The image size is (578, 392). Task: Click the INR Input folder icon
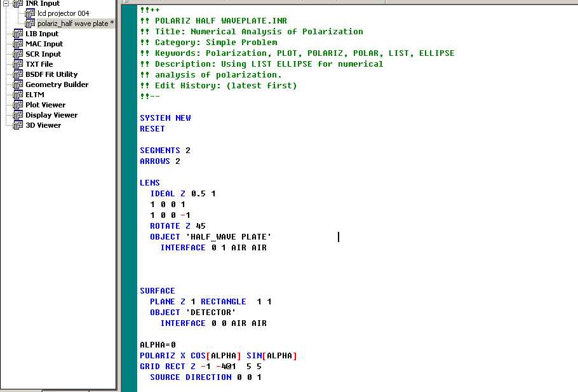point(18,3)
